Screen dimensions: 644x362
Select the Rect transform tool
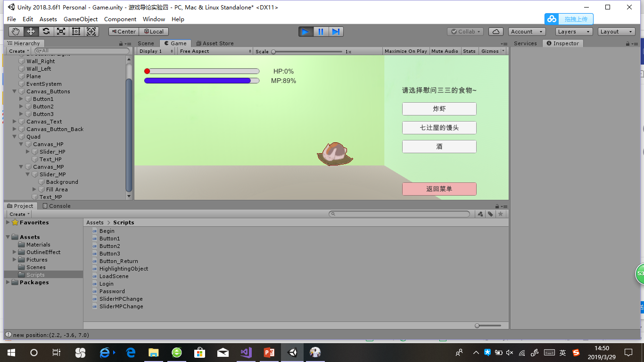click(75, 31)
